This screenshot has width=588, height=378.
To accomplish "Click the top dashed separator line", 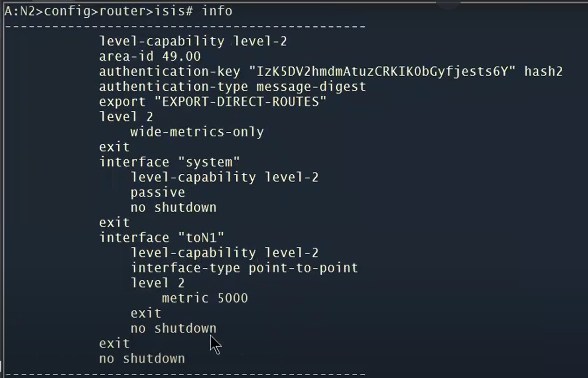I will (185, 26).
